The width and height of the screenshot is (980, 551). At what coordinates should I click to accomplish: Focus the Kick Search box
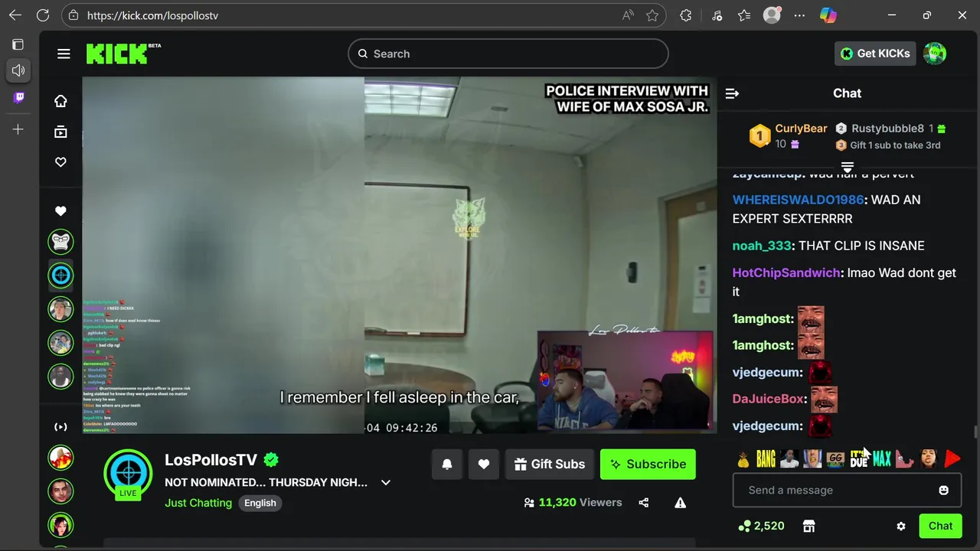(508, 54)
